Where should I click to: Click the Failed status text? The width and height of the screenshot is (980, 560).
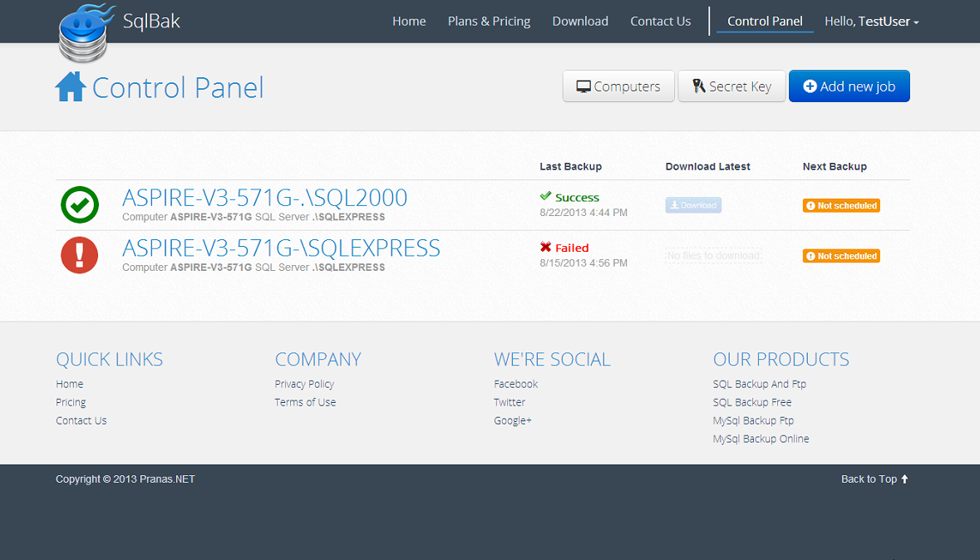pos(572,248)
